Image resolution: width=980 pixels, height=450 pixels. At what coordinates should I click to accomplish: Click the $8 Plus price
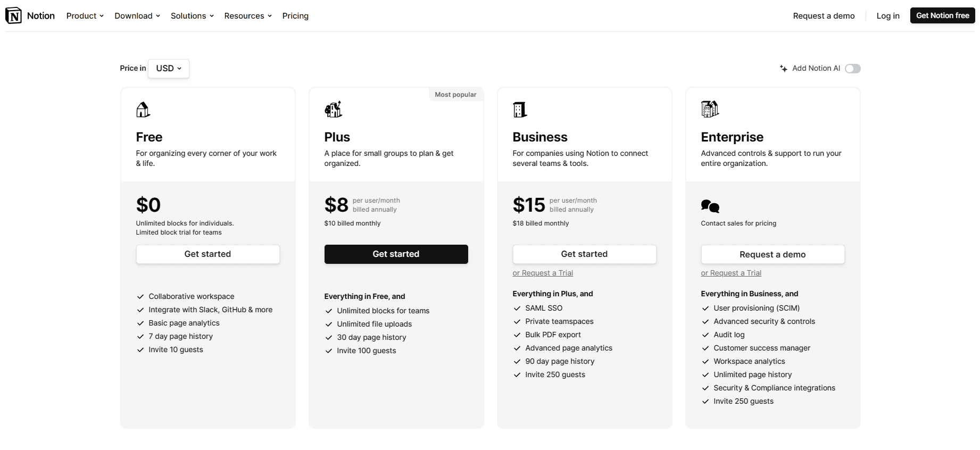[336, 205]
